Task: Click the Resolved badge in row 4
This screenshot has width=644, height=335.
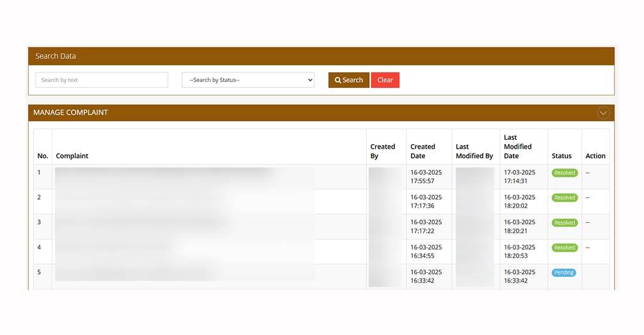Action: (x=564, y=248)
